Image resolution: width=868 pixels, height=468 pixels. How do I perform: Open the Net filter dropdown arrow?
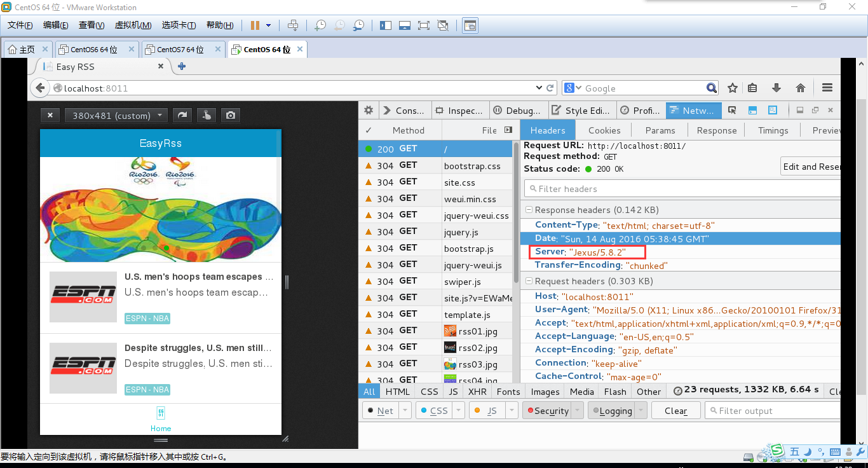405,411
